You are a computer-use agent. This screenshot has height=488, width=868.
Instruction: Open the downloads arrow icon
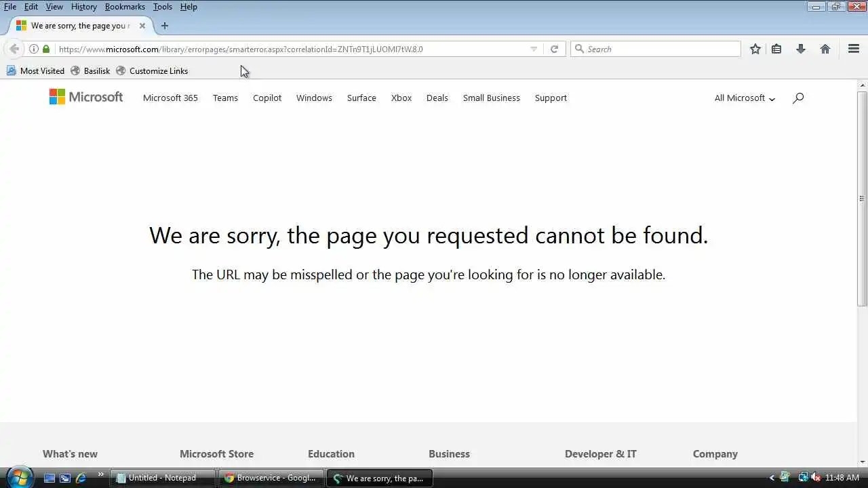click(x=801, y=49)
